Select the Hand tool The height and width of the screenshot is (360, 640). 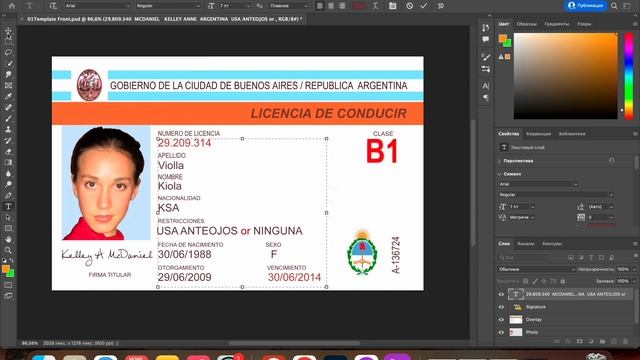click(8, 240)
